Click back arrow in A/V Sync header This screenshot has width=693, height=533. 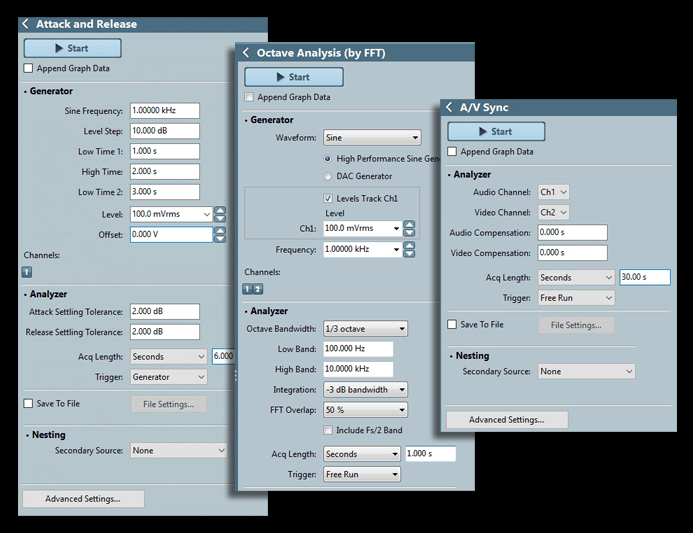point(449,107)
